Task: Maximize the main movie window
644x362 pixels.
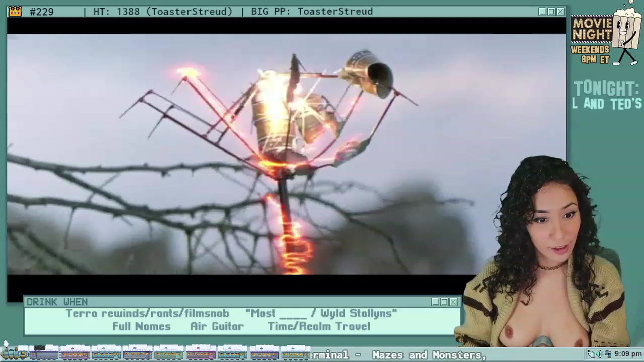Action: (x=551, y=12)
